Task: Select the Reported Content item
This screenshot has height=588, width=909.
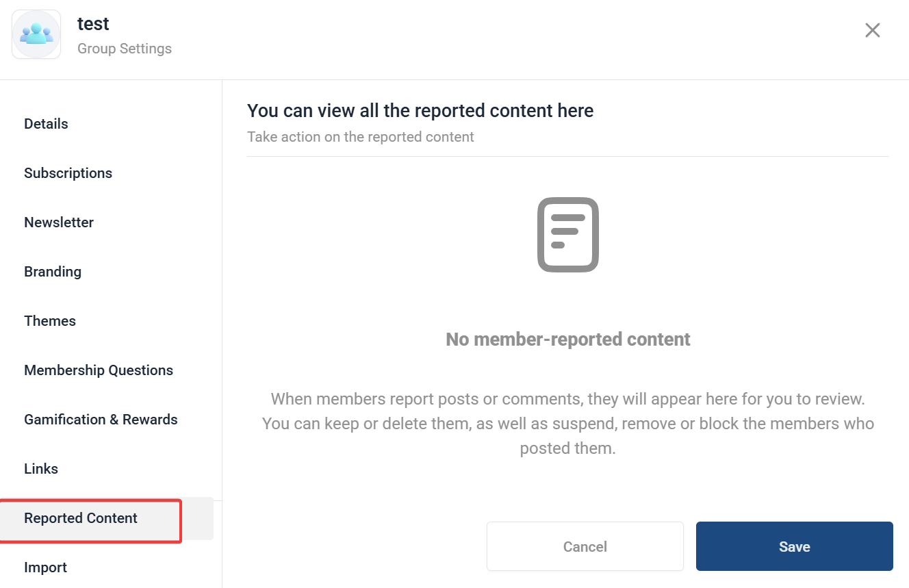Action: pyautogui.click(x=81, y=518)
